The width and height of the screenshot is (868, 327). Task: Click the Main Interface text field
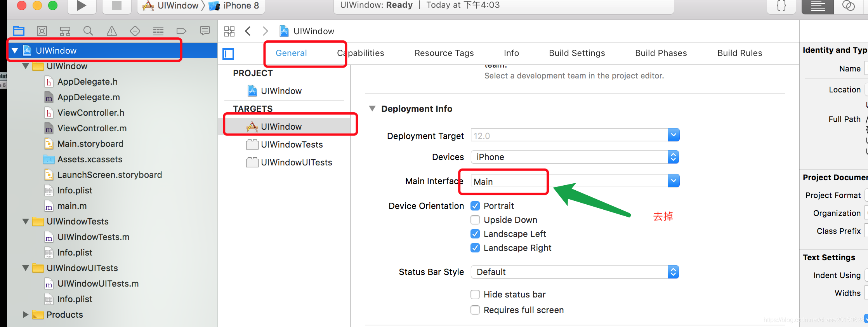point(569,181)
